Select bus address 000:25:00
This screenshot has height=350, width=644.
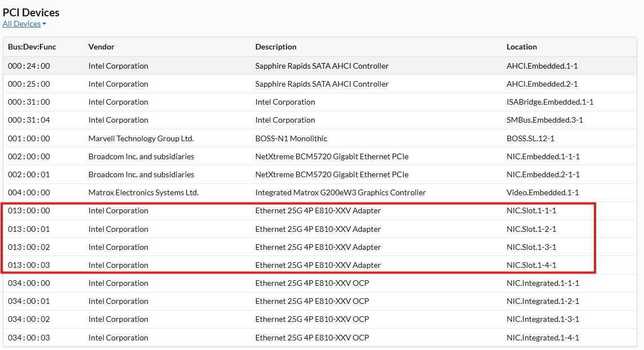(x=29, y=84)
